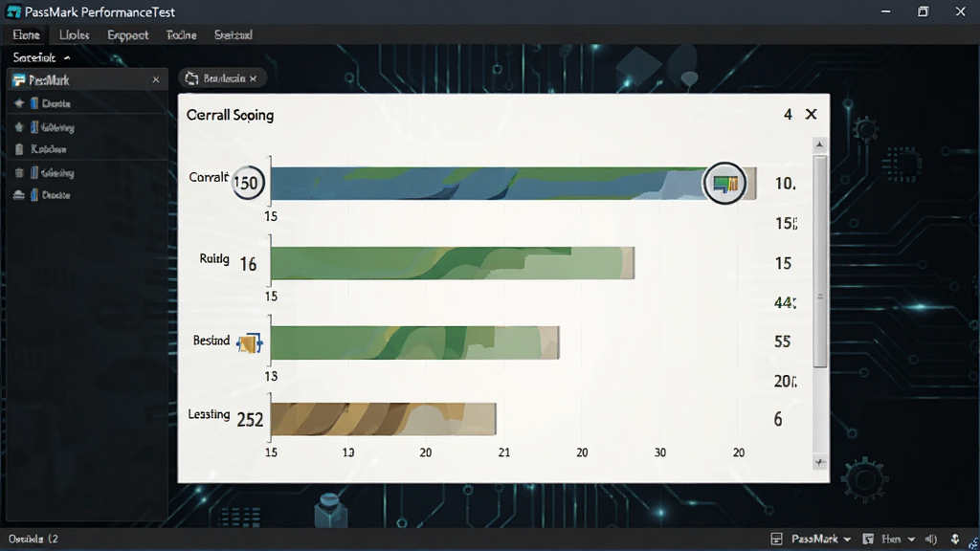This screenshot has height=551, width=980.
Task: Select the Kotdoen sidebar row
Action: click(x=87, y=149)
